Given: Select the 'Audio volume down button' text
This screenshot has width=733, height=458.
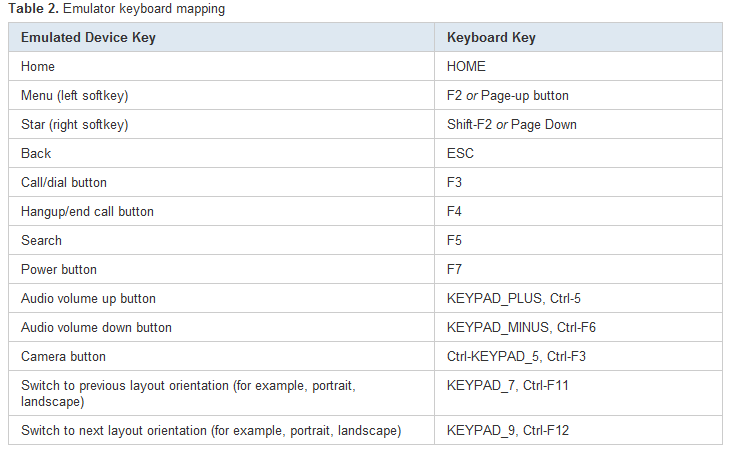Looking at the screenshot, I should coord(96,328).
